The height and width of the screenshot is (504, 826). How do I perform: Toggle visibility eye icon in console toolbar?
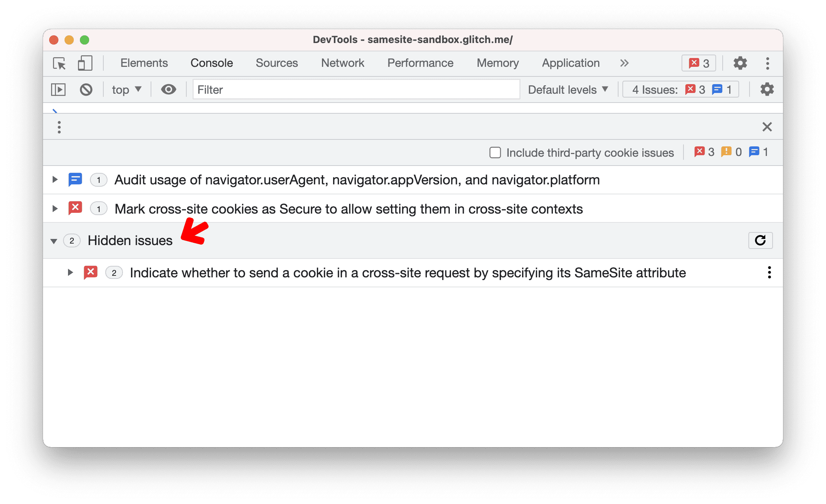[168, 90]
